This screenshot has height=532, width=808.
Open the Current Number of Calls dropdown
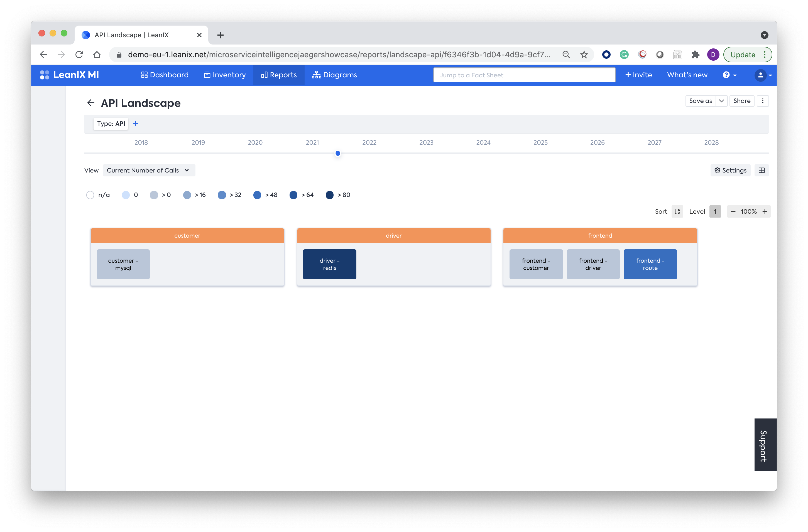(x=148, y=170)
